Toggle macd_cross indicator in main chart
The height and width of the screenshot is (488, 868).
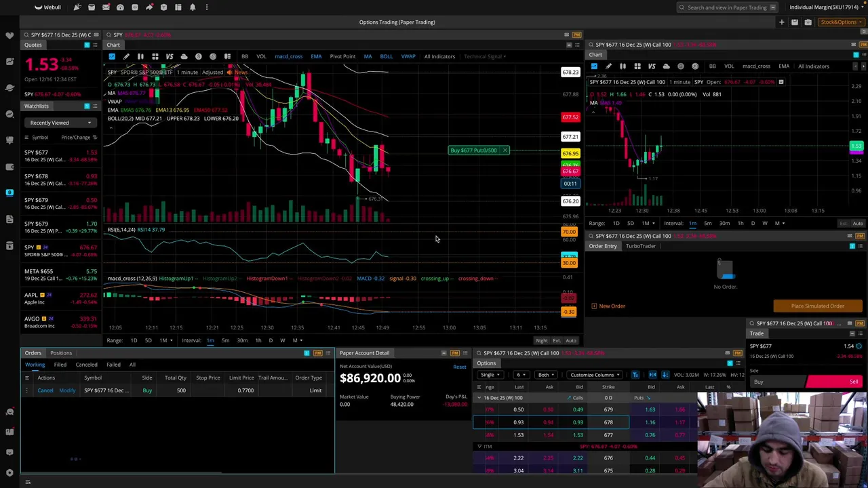(288, 56)
